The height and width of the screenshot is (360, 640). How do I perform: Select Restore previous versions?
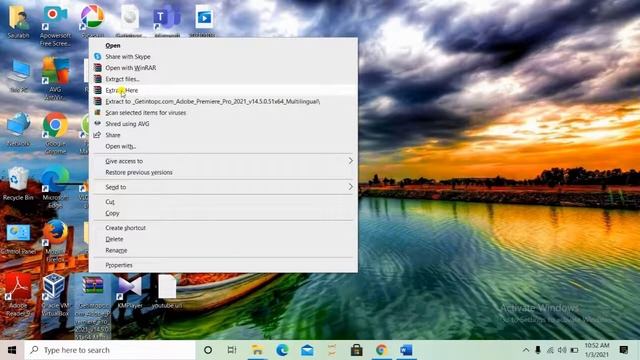(223, 172)
